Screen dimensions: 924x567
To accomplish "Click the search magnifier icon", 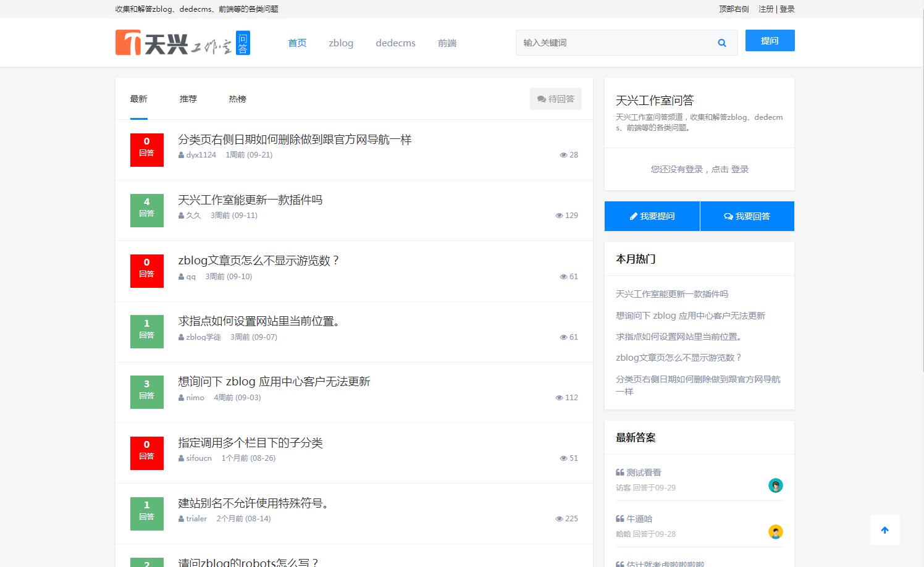I will (721, 43).
